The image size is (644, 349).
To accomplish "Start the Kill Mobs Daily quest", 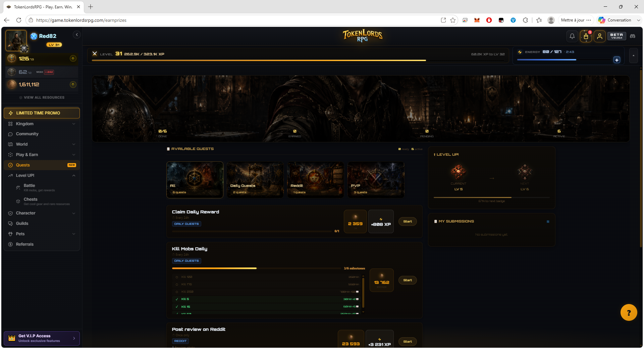I will (x=408, y=280).
